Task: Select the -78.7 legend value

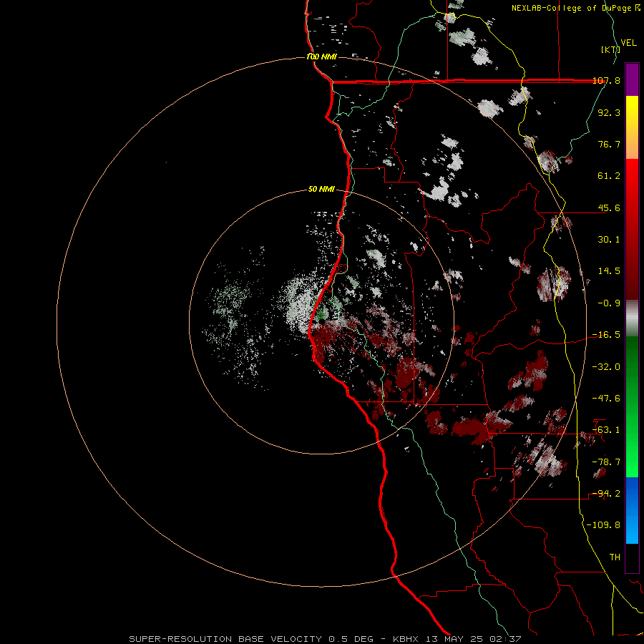Action: [606, 462]
